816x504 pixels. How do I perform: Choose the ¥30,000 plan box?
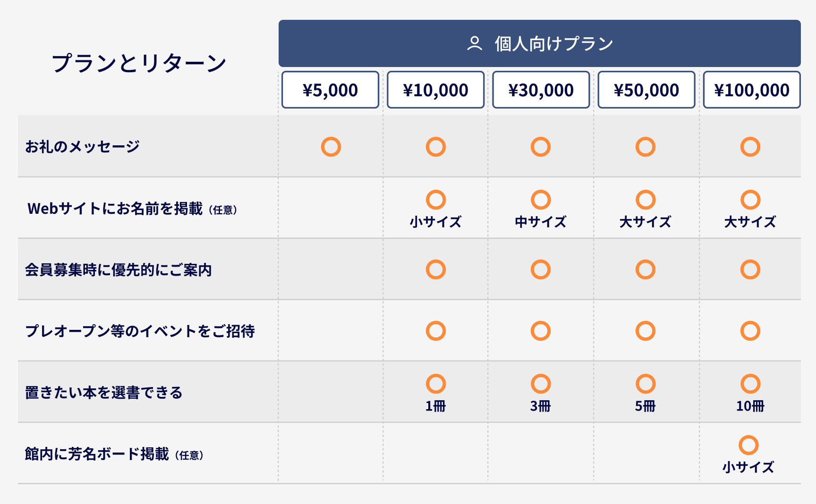(541, 90)
